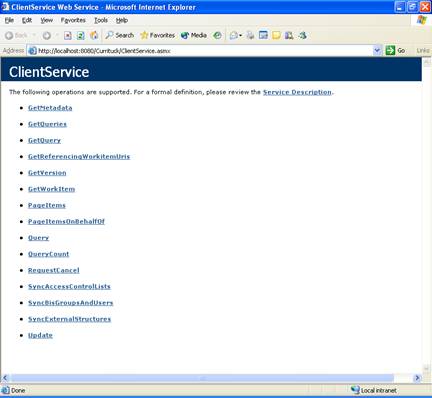The height and width of the screenshot is (398, 432).
Task: Print the page using toolbar icon
Action: (250, 35)
